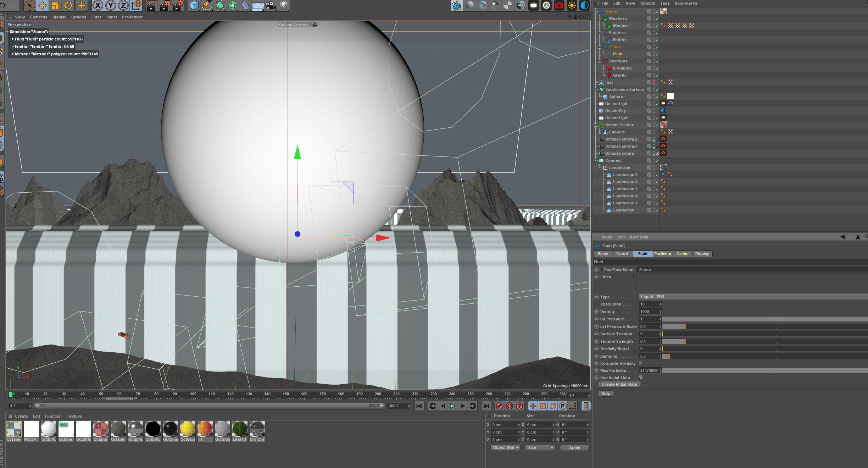868x468 pixels.
Task: Activate the Rotate tool in top toolbar
Action: pos(68,5)
